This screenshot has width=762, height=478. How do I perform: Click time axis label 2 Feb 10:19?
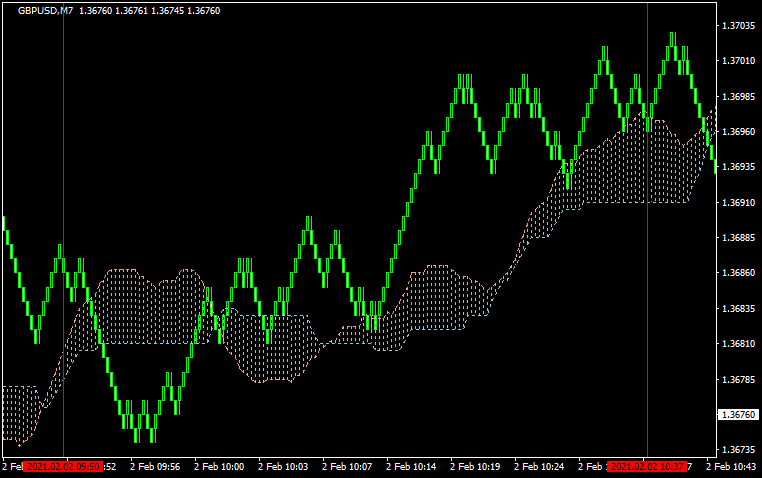pos(475,467)
